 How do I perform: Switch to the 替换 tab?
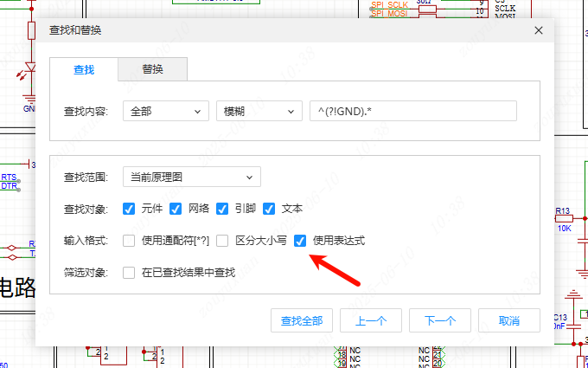tap(152, 69)
